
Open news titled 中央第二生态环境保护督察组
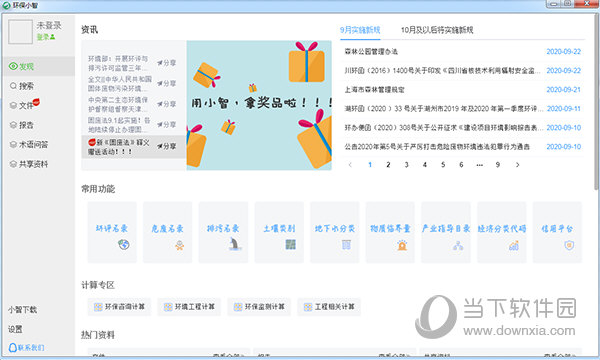coord(118,104)
